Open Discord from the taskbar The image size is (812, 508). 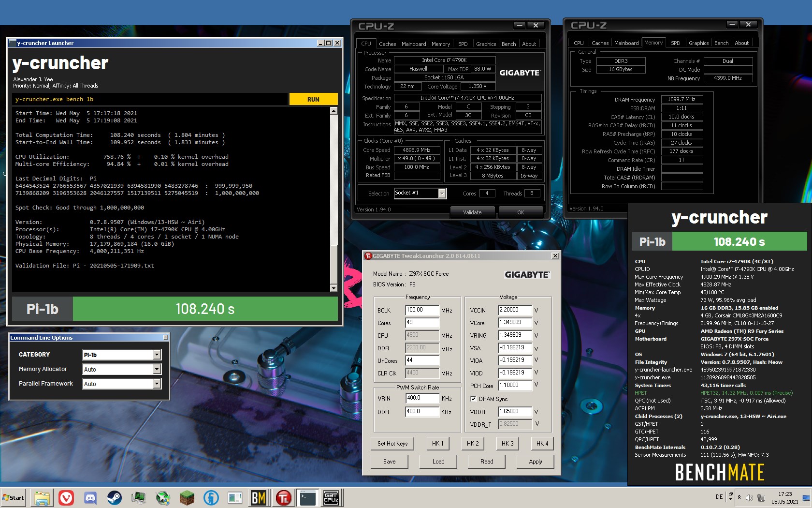coord(90,498)
